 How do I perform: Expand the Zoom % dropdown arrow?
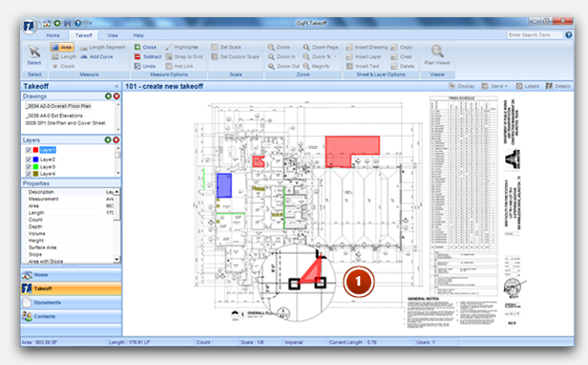pos(335,56)
